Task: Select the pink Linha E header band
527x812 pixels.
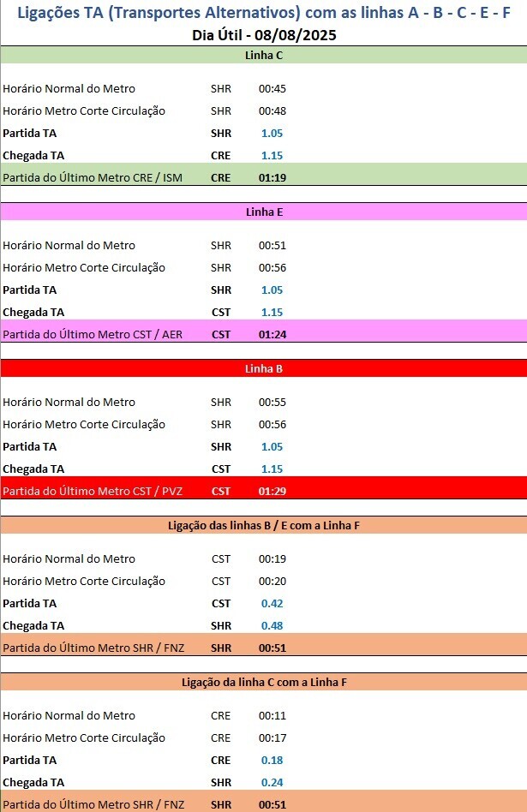Action: pos(263,212)
